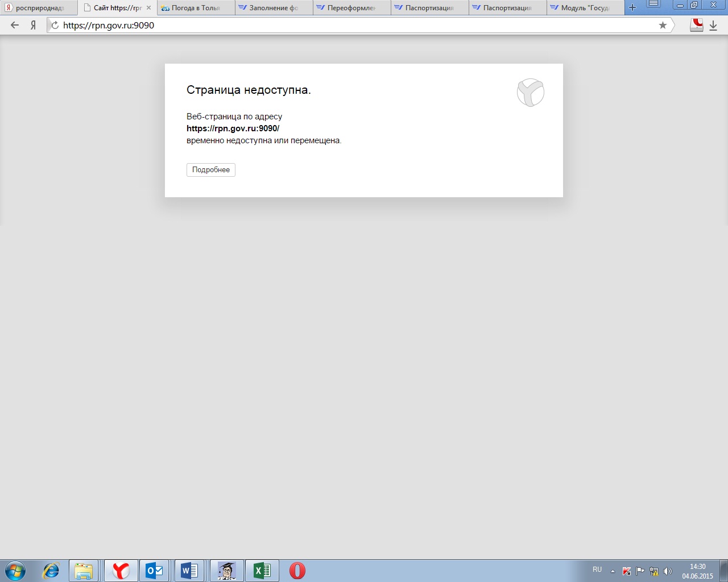Close the Сайт https://rpn tab
This screenshot has height=582, width=728.
(x=149, y=8)
